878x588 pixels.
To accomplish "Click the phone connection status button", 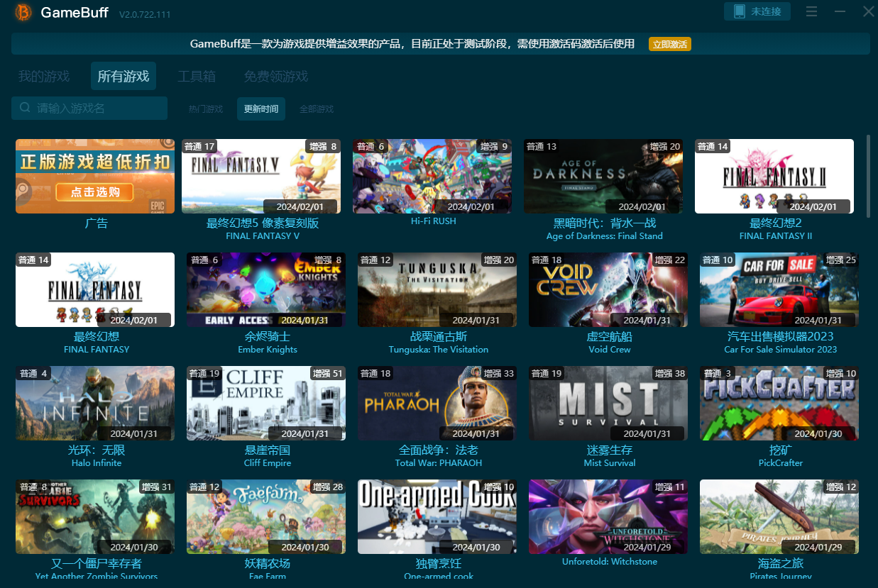I will [x=757, y=11].
